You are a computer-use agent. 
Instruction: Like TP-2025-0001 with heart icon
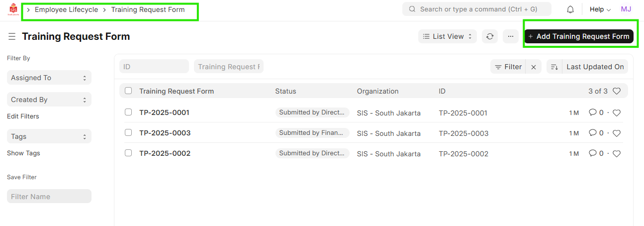[x=617, y=113]
